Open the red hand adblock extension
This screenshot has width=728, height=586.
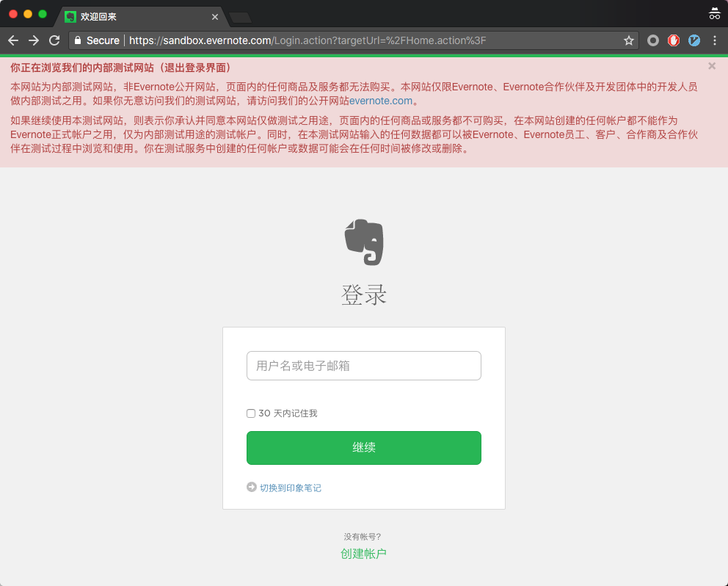(x=674, y=40)
